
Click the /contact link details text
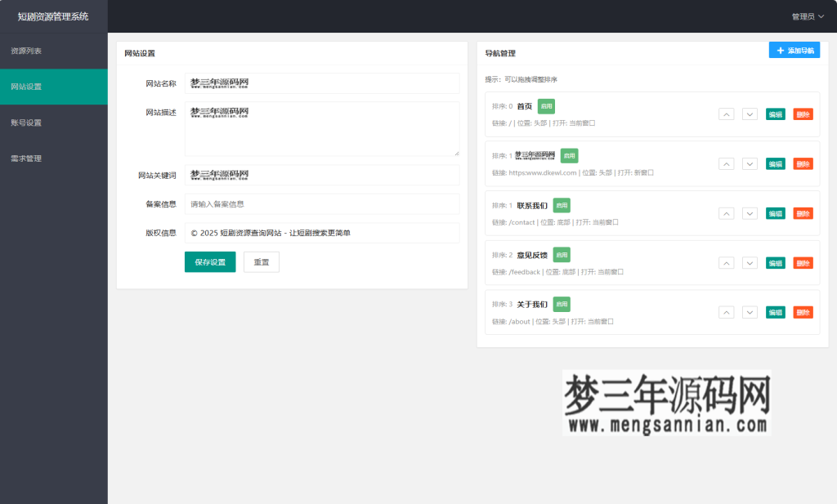555,222
